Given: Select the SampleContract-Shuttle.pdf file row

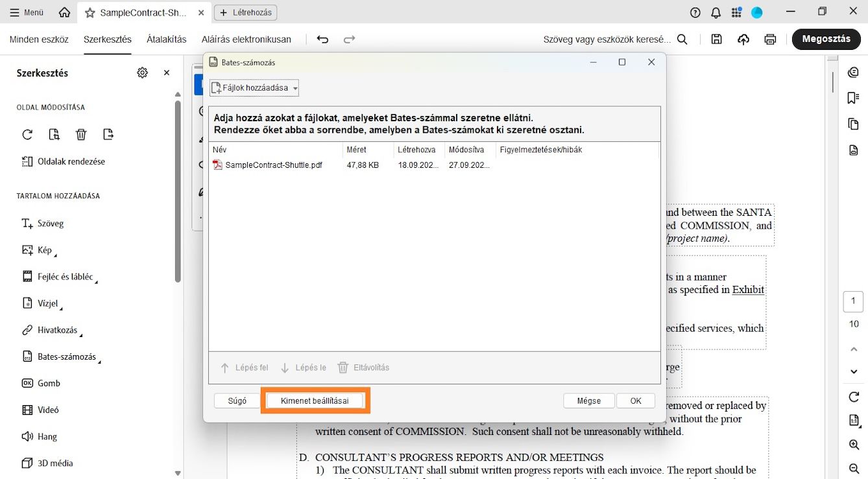Looking at the screenshot, I should pos(435,165).
